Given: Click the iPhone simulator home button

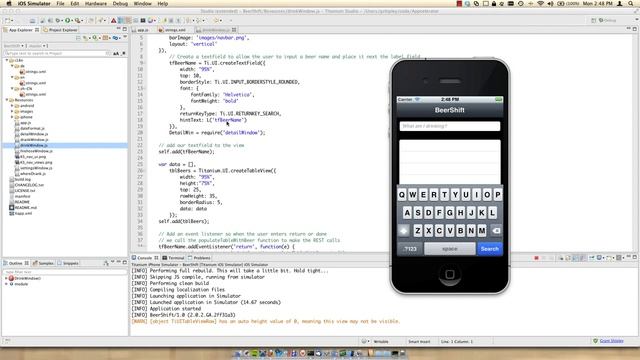Looking at the screenshot, I should pyautogui.click(x=450, y=274).
